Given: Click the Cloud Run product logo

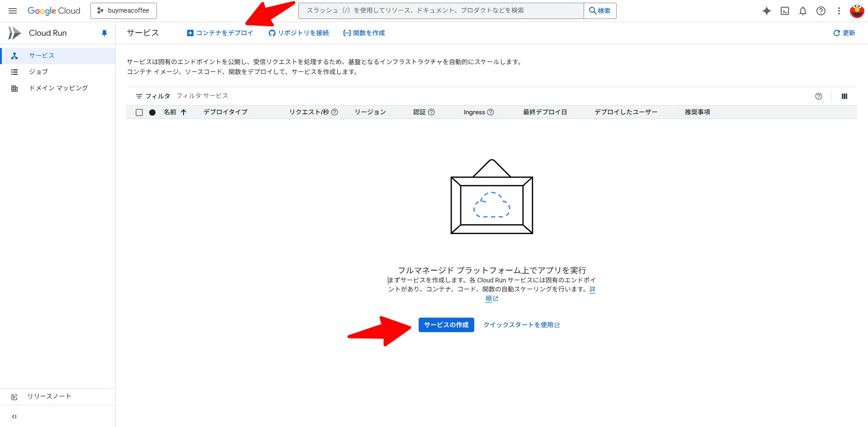Looking at the screenshot, I should click(x=14, y=33).
